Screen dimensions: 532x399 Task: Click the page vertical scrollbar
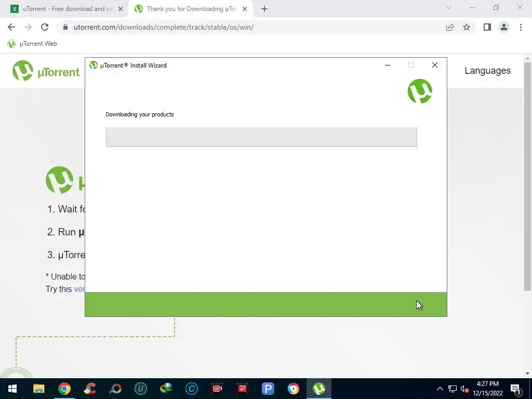527,177
